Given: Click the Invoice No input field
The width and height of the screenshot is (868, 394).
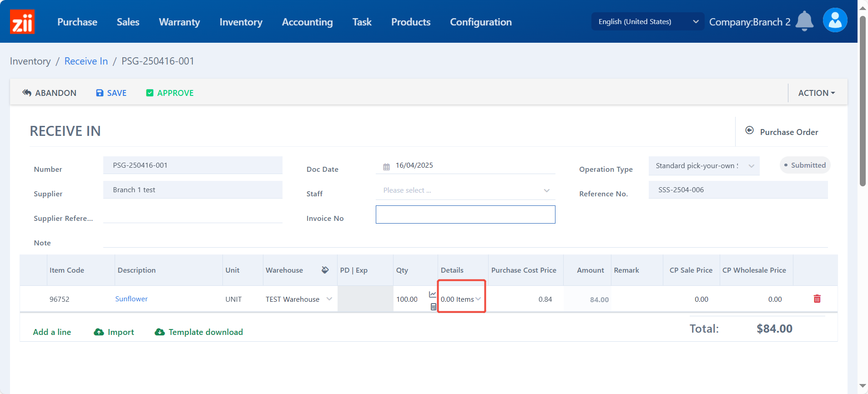Looking at the screenshot, I should click(465, 214).
